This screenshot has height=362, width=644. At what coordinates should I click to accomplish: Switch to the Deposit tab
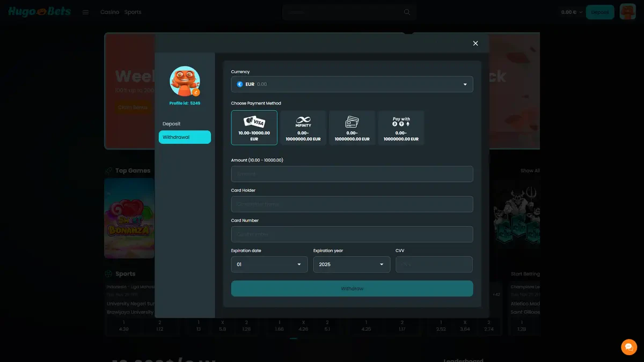click(x=172, y=124)
